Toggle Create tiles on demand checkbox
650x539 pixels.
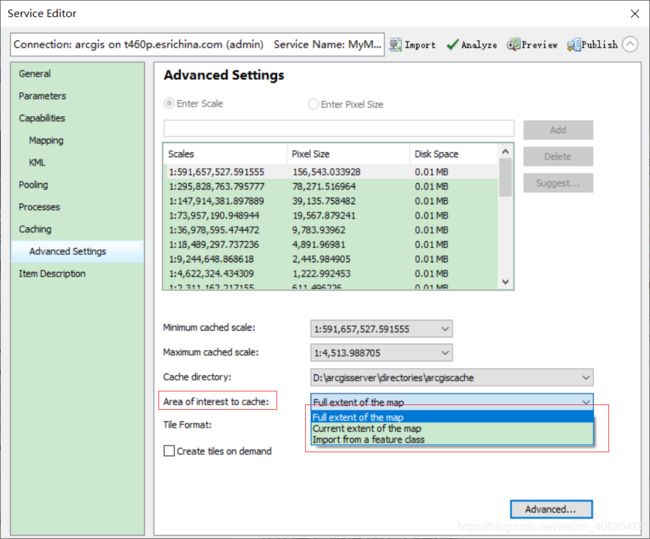(x=169, y=451)
